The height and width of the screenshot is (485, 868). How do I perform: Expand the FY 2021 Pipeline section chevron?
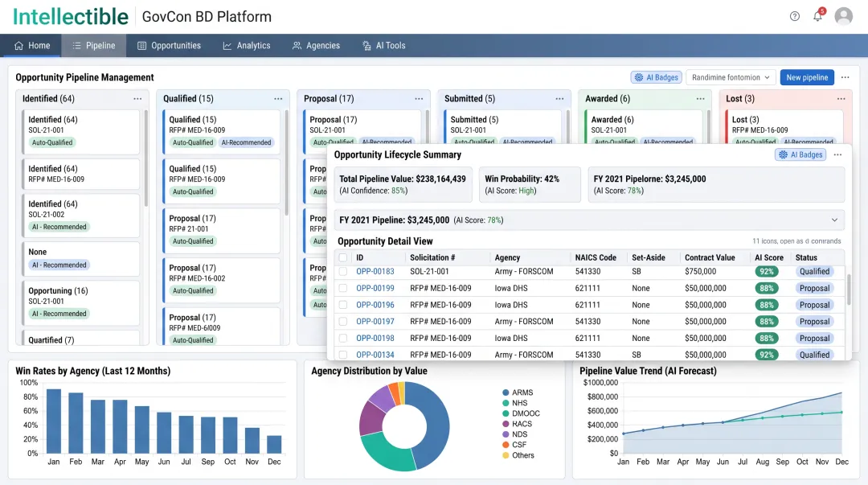tap(834, 220)
